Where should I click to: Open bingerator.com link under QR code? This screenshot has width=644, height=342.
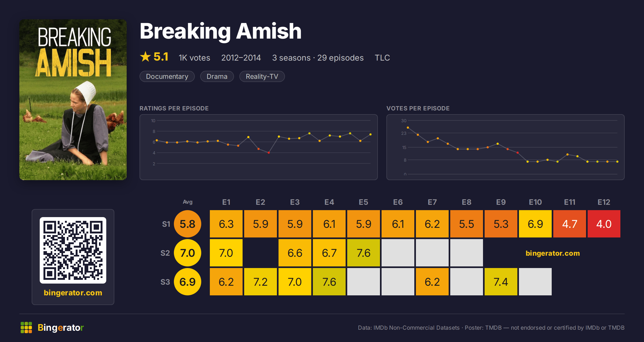73,293
